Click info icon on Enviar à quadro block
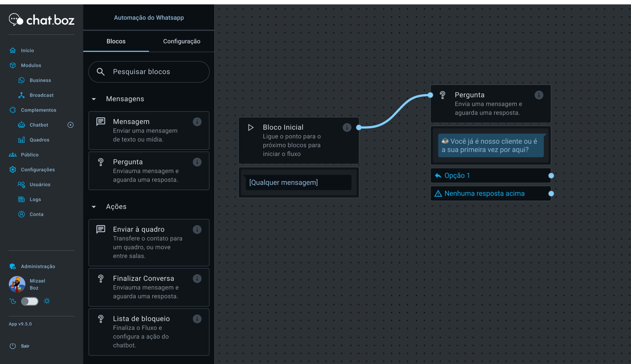The height and width of the screenshot is (364, 631). coord(197,229)
